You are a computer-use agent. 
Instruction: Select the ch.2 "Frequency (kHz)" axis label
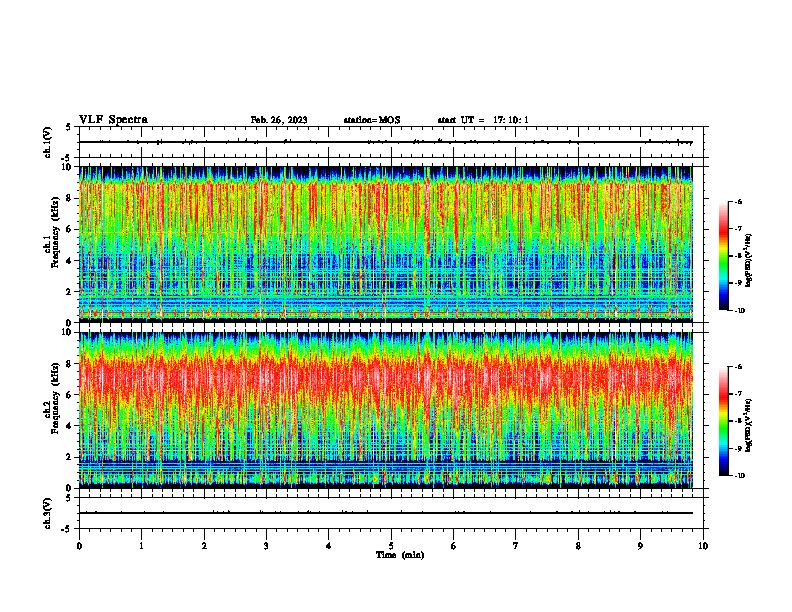(x=55, y=398)
